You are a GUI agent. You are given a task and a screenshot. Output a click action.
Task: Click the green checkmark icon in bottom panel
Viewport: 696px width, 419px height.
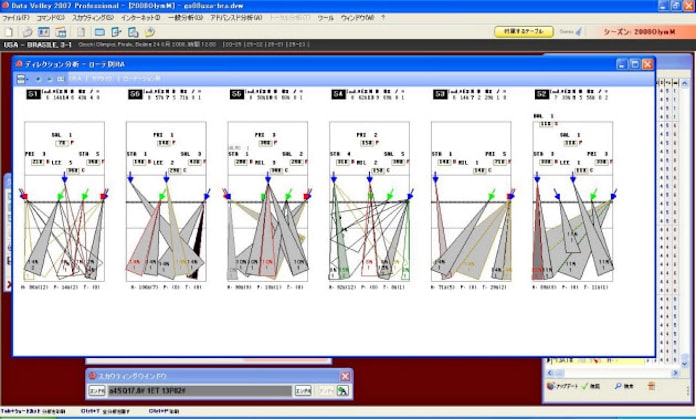pyautogui.click(x=582, y=383)
